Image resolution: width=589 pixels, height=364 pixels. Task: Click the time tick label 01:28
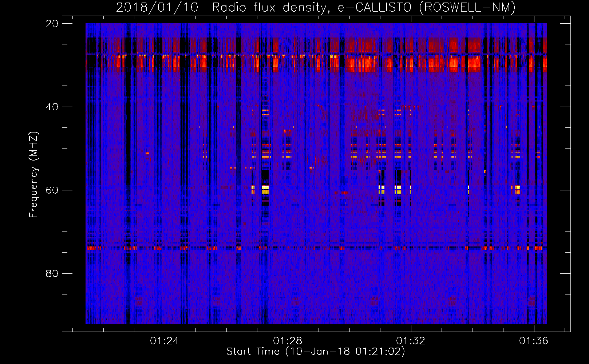pos(288,341)
